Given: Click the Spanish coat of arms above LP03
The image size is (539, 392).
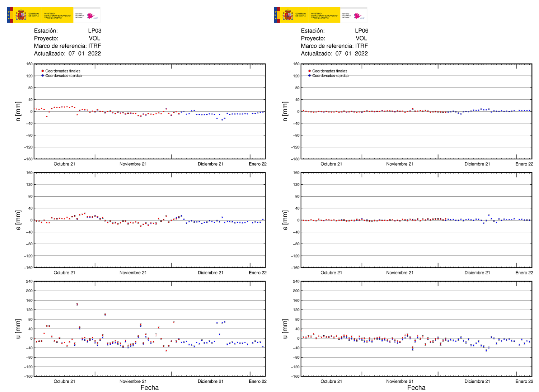Looking at the screenshot, I should pos(21,15).
